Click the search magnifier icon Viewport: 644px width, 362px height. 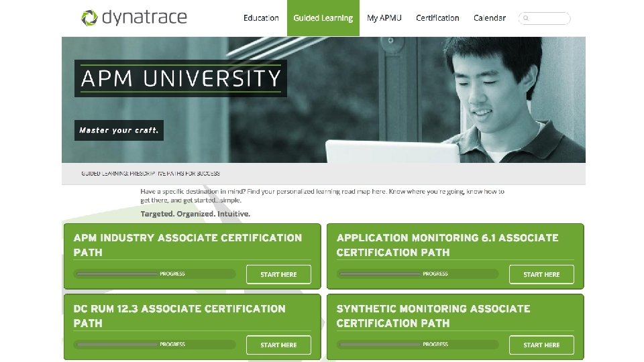pyautogui.click(x=526, y=18)
